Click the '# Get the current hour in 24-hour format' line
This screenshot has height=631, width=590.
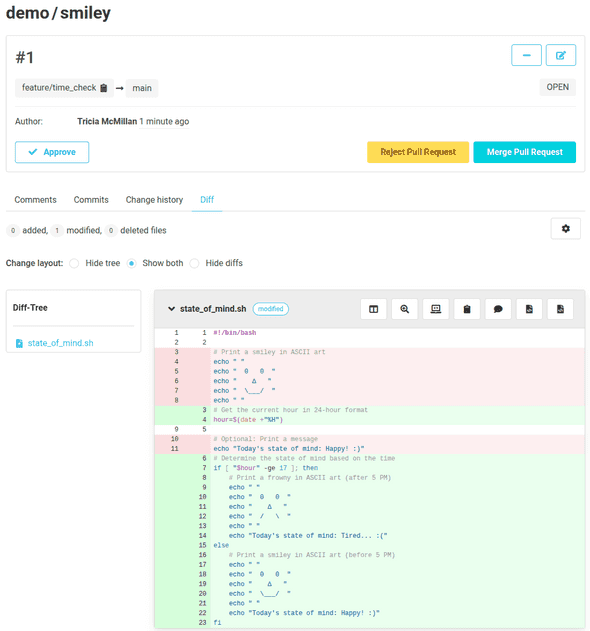click(369, 410)
